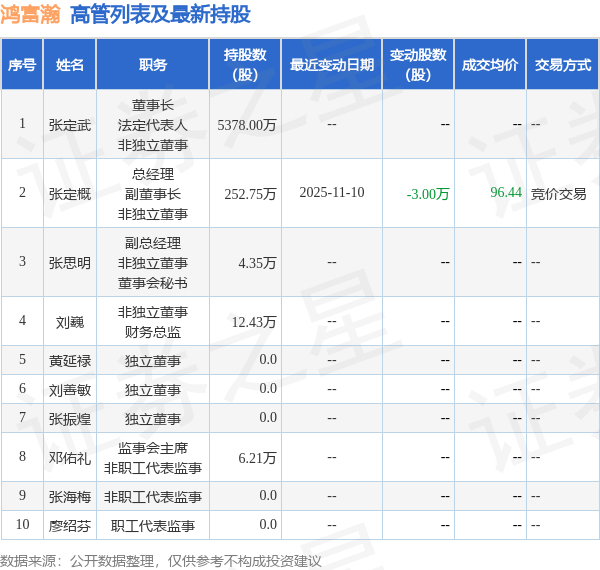Click the position '职工代表监事' for 廖绍芬
This screenshot has width=600, height=570.
click(x=153, y=526)
